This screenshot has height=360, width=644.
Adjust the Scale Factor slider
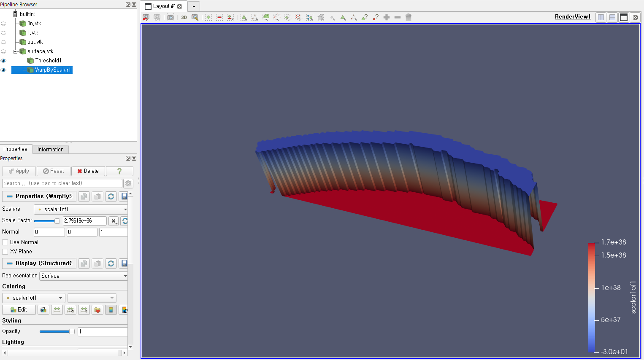[x=47, y=221]
